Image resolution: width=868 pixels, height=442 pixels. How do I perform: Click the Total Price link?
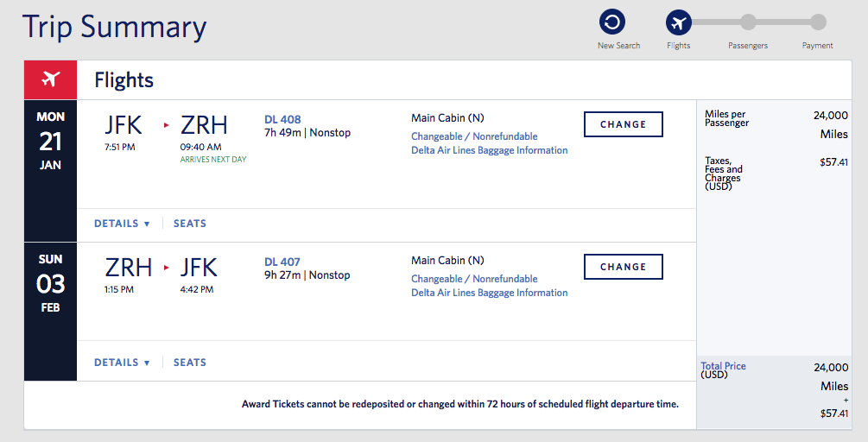(723, 366)
